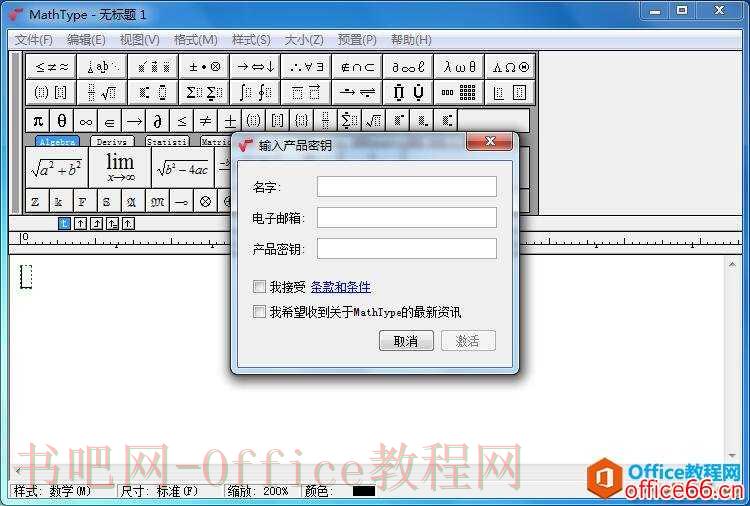Viewport: 750px width, 506px height.
Task: Open the 编辑(E) menu
Action: [x=86, y=39]
